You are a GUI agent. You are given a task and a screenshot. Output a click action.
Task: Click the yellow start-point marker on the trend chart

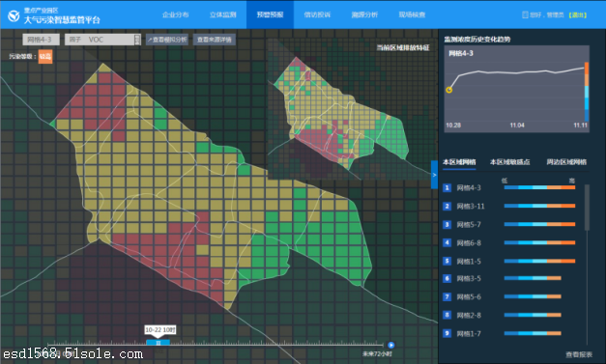click(449, 90)
